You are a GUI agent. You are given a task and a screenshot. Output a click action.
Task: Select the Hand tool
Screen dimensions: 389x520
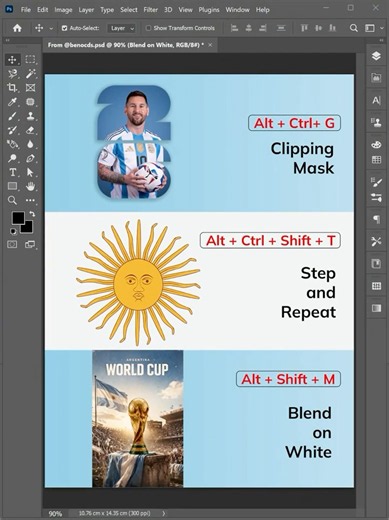30,186
